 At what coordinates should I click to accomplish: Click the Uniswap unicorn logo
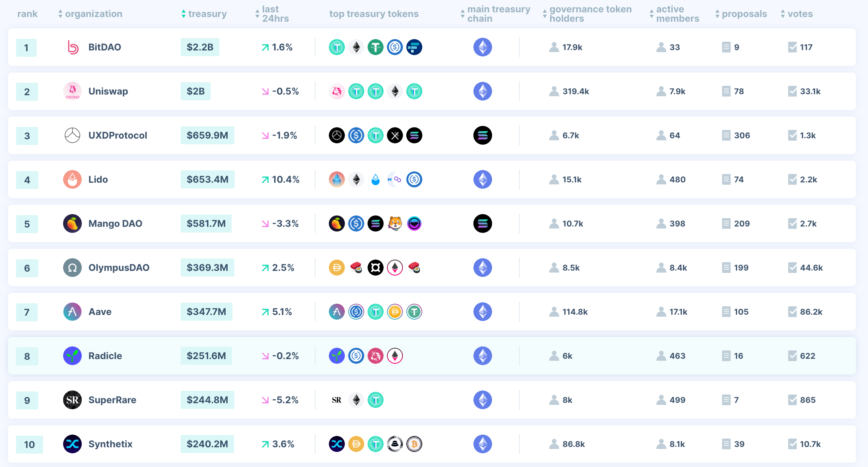tap(72, 92)
